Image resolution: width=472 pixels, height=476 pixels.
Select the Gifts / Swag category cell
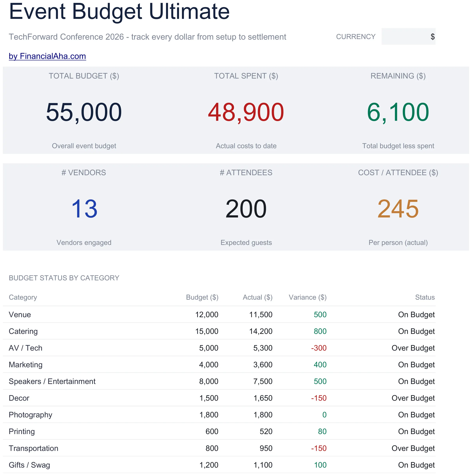coord(29,465)
